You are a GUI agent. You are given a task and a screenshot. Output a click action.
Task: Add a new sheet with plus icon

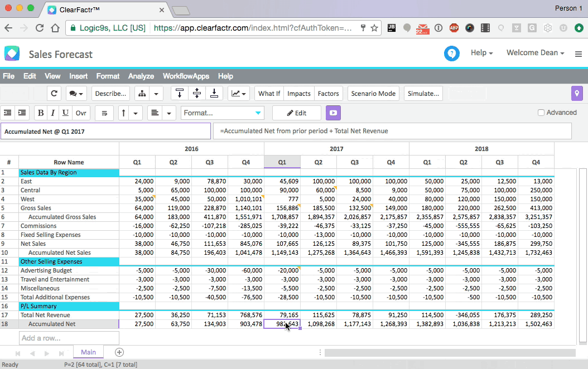point(119,352)
